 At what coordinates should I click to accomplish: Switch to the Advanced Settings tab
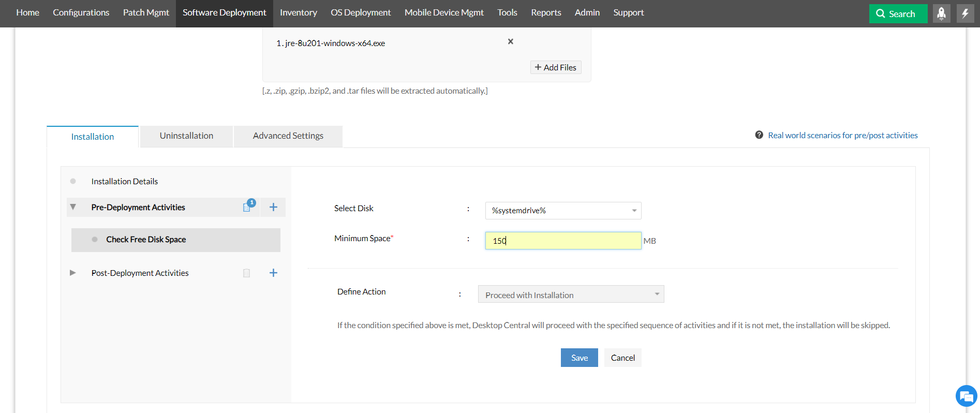288,136
